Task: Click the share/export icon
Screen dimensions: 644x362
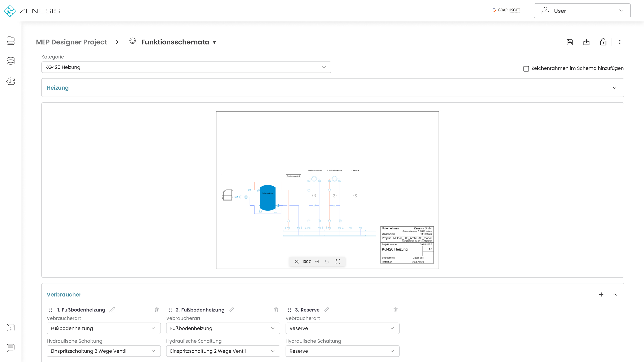Action: coord(586,42)
